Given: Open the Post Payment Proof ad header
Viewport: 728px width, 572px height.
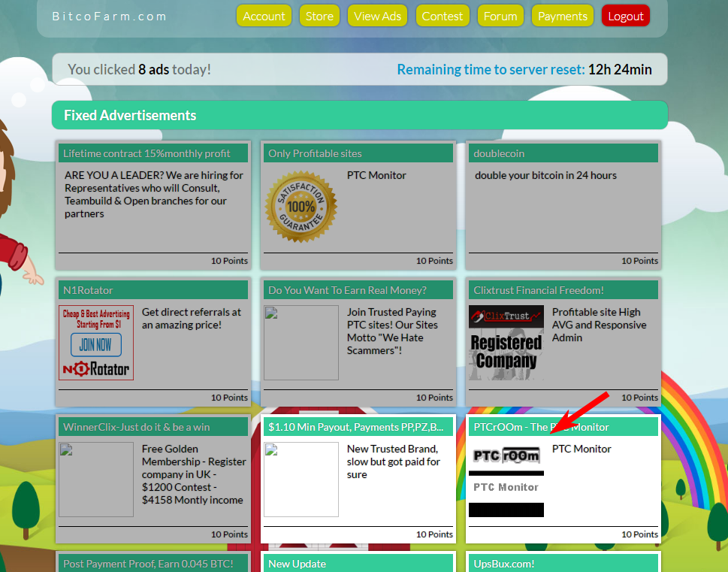Looking at the screenshot, I should pos(148,564).
